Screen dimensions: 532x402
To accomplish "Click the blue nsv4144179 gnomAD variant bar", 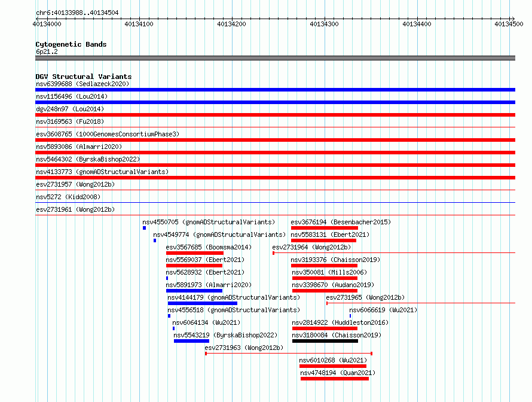I will click(203, 303).
